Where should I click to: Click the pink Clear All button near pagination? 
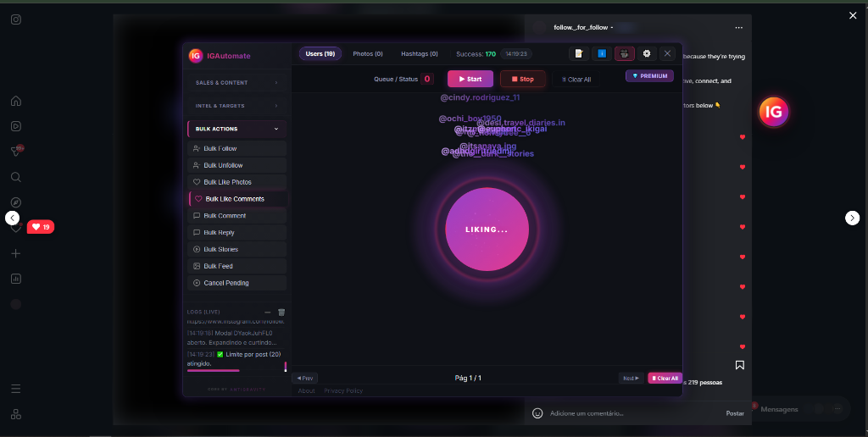click(x=665, y=379)
